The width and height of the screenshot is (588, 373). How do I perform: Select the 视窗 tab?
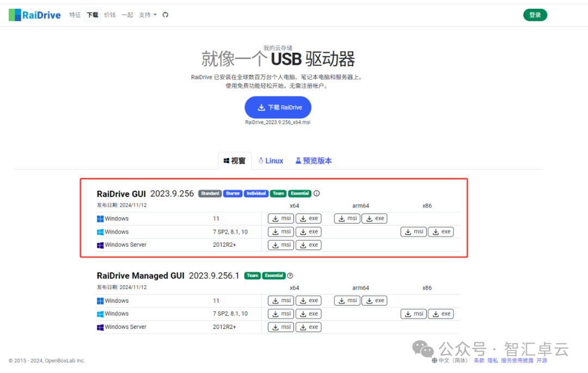[x=234, y=161]
